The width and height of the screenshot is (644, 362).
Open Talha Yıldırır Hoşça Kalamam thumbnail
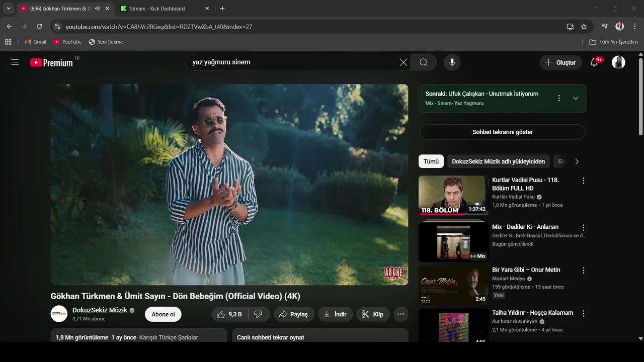click(453, 326)
